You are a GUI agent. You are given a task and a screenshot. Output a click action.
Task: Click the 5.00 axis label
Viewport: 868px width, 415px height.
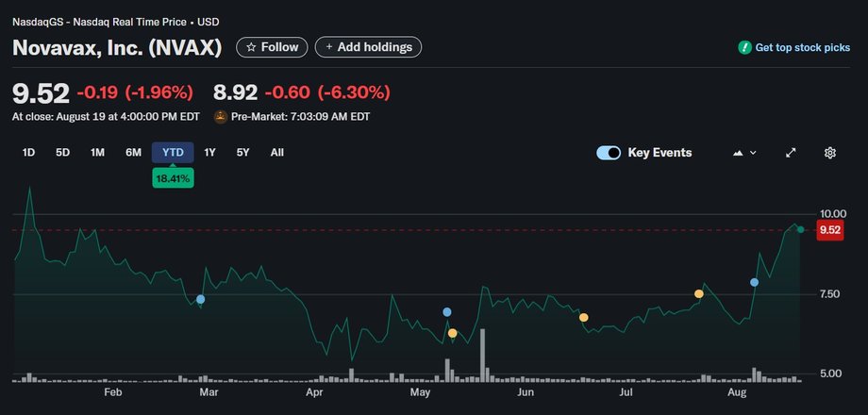[x=832, y=374]
